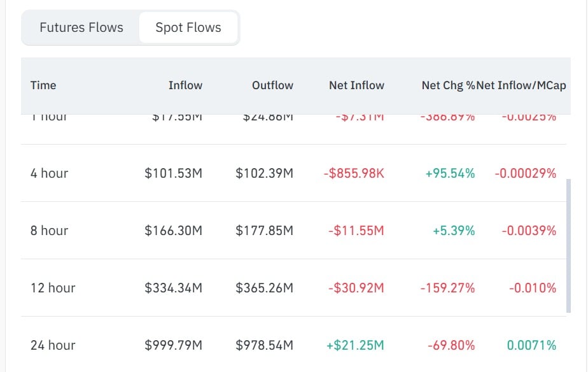Click the Net Inflow/MCap column header
The image size is (588, 372).
coord(521,85)
